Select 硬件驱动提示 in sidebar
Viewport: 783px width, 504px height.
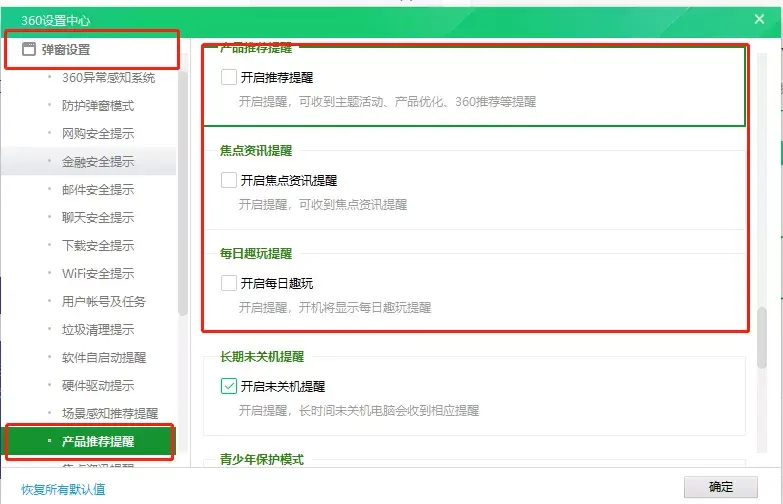(x=98, y=385)
